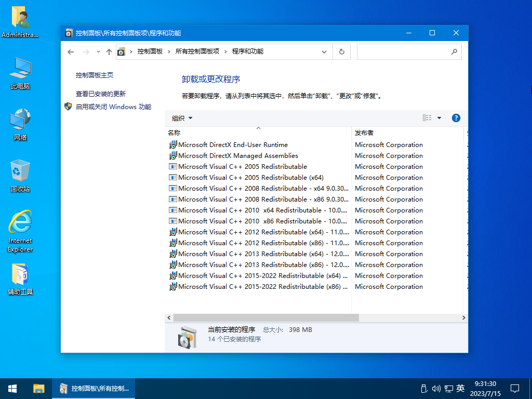Click 控制面板 in the address breadcrumb
532x399 pixels.
150,51
